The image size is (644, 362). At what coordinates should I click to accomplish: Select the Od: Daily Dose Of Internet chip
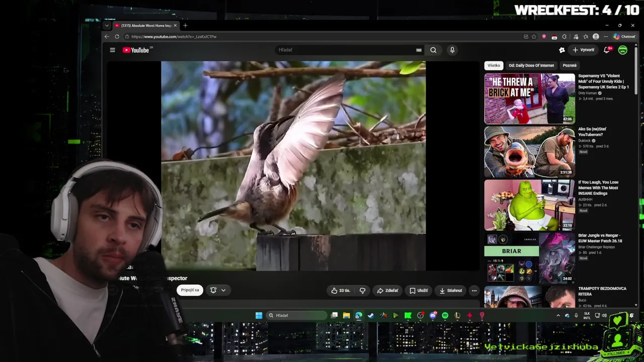tap(531, 65)
